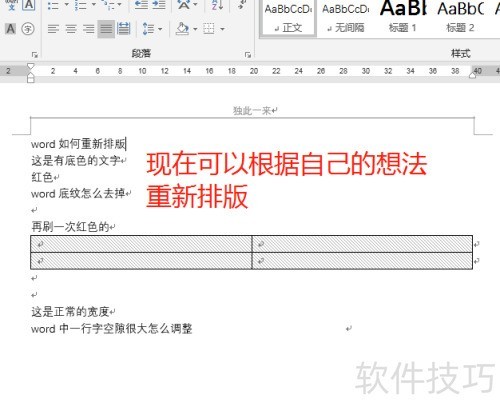Click the first table cell

click(141, 244)
